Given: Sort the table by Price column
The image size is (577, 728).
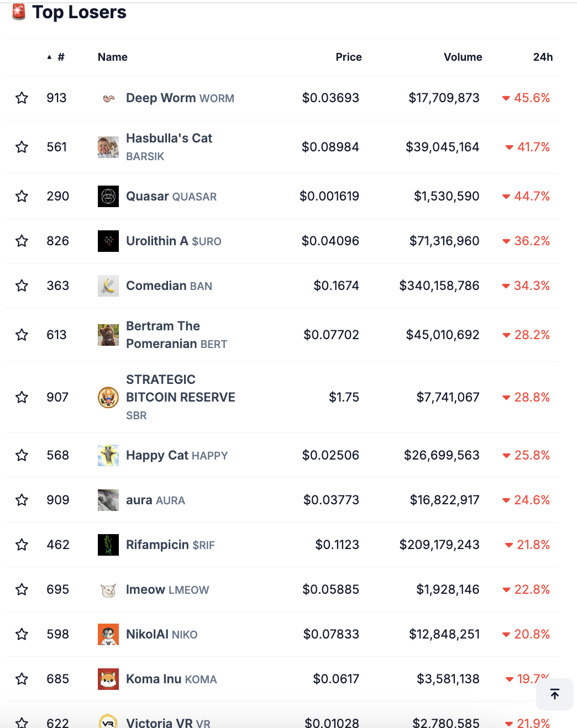Looking at the screenshot, I should (348, 57).
